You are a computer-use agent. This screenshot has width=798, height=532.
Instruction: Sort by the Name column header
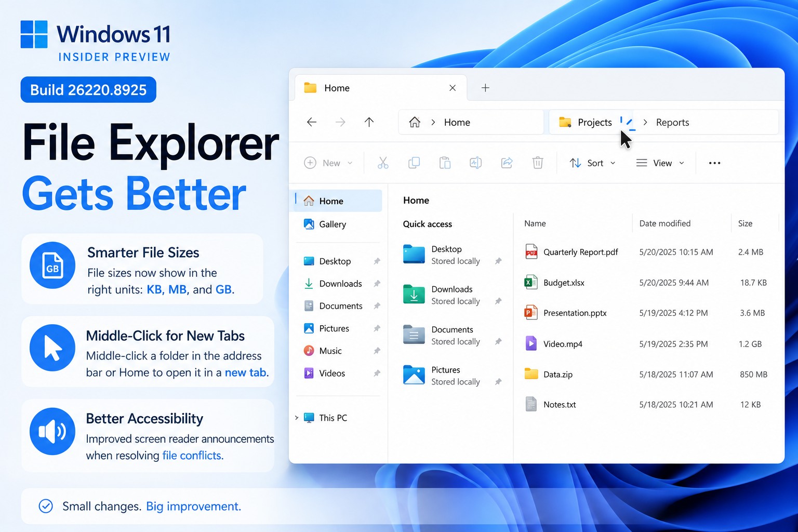tap(535, 223)
